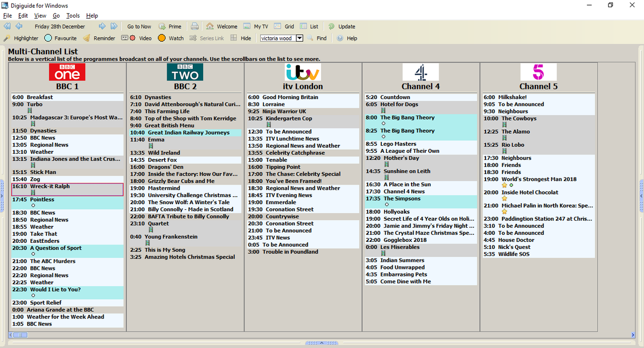Image resolution: width=644 pixels, height=348 pixels.
Task: Open the Go menu
Action: pos(56,16)
